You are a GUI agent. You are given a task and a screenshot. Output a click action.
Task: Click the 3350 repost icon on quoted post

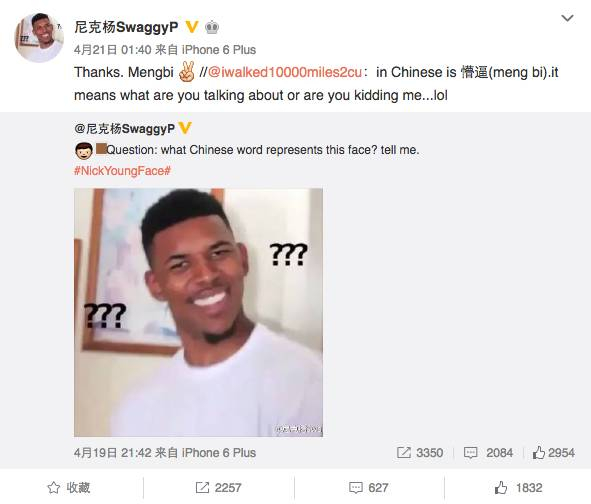(x=404, y=452)
